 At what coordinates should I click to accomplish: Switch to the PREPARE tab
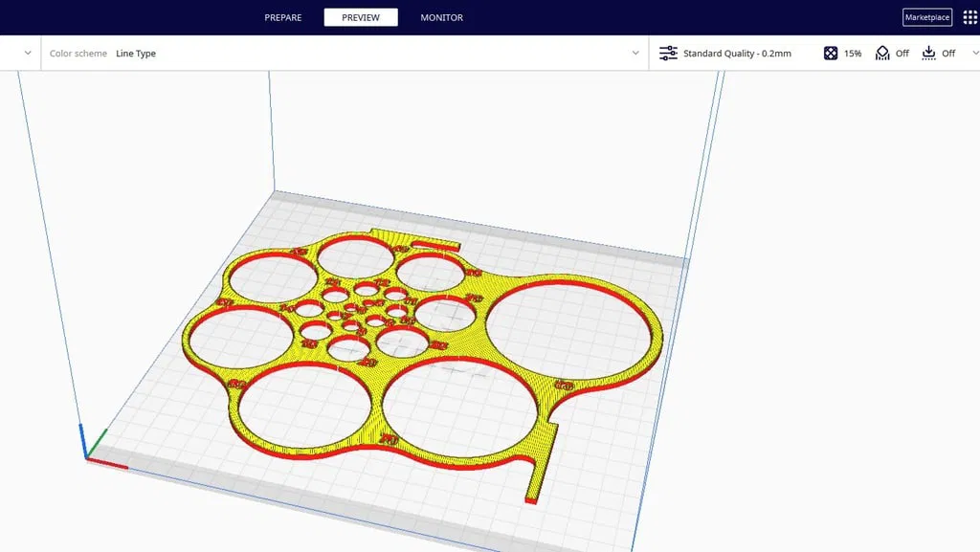click(x=281, y=16)
